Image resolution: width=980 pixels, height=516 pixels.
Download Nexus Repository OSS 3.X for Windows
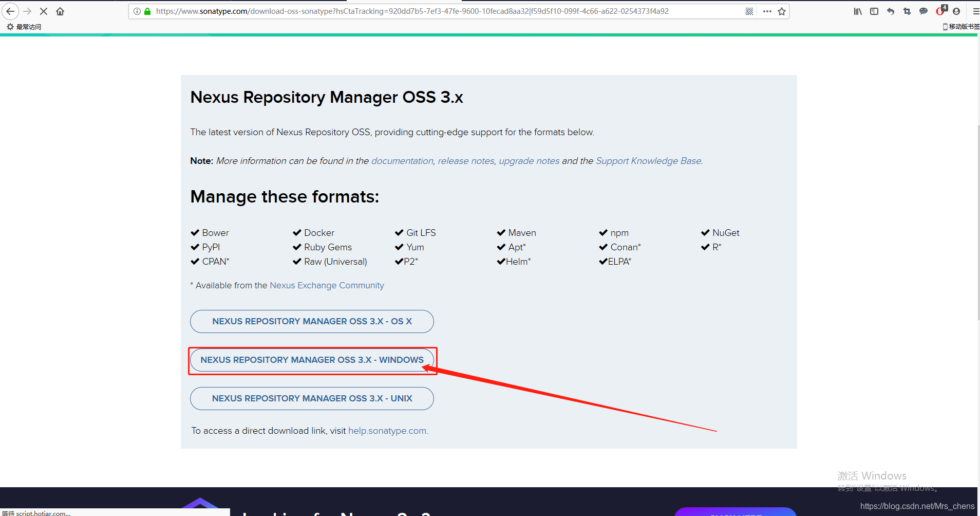click(x=312, y=360)
